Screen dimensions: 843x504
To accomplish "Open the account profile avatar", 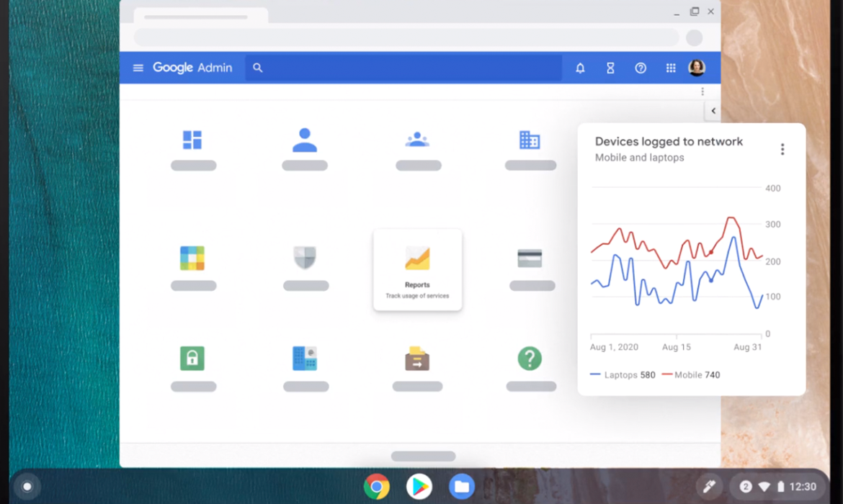I will [x=697, y=68].
